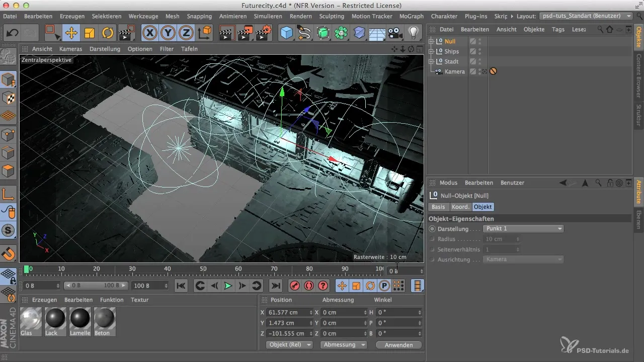Select the Kamera object
This screenshot has width=644, height=362.
click(x=455, y=72)
